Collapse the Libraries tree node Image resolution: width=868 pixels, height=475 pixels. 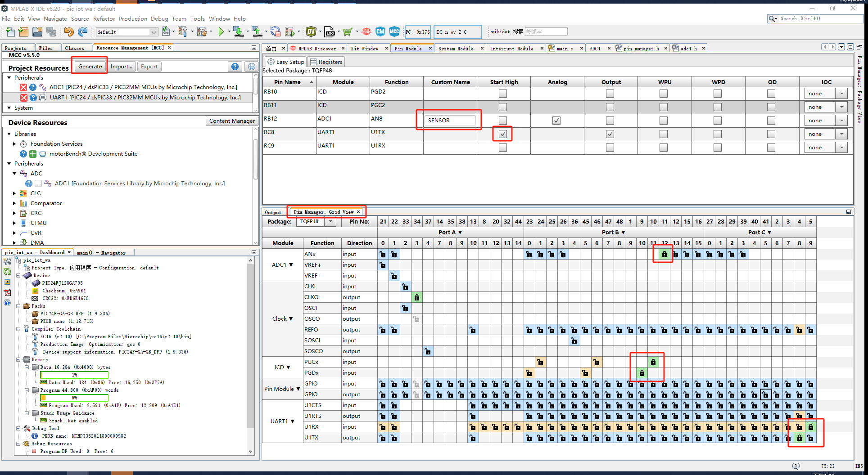click(9, 134)
